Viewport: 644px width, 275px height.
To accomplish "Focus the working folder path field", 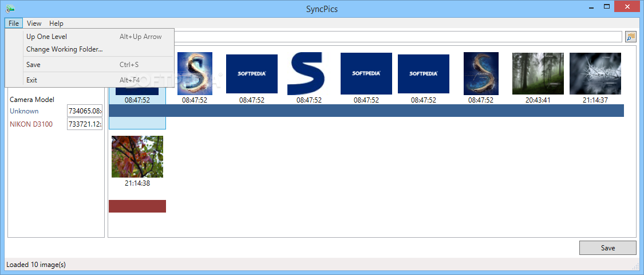I will click(398, 37).
